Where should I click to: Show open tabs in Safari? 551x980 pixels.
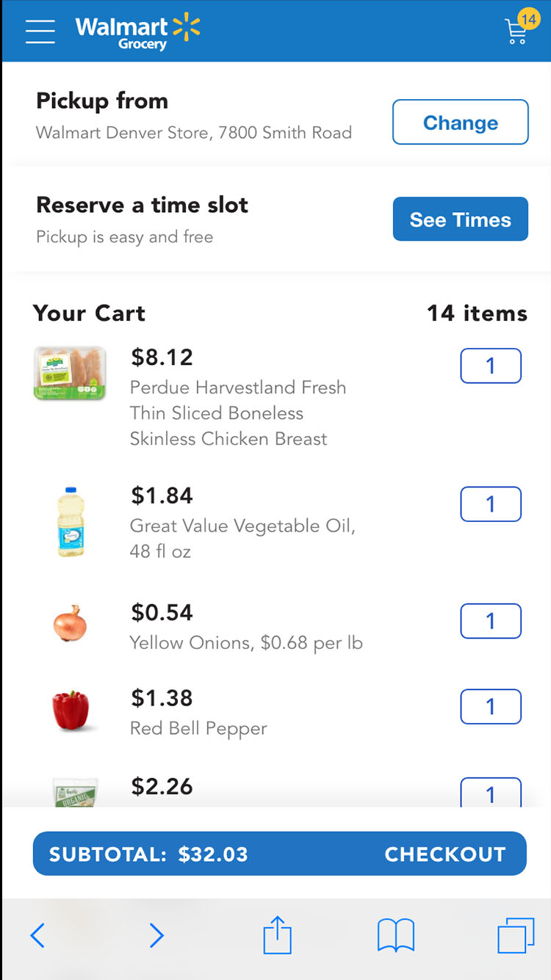516,936
